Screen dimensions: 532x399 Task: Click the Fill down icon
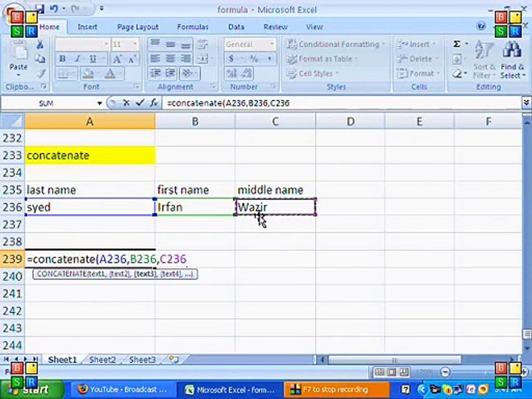457,59
